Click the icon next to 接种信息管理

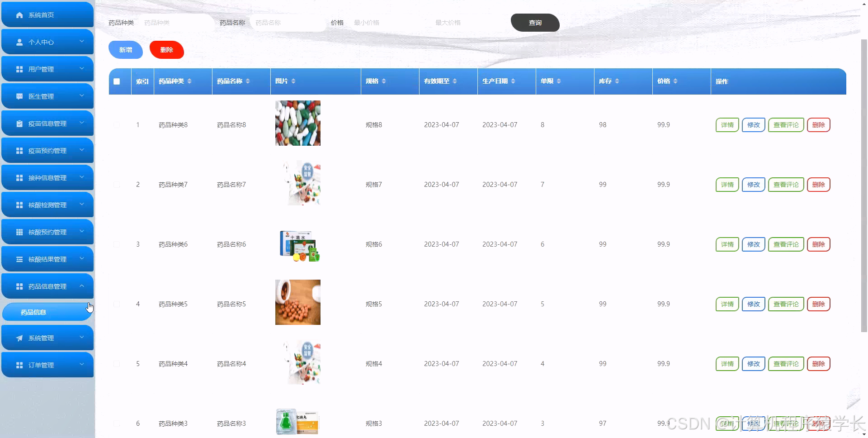[x=19, y=177]
